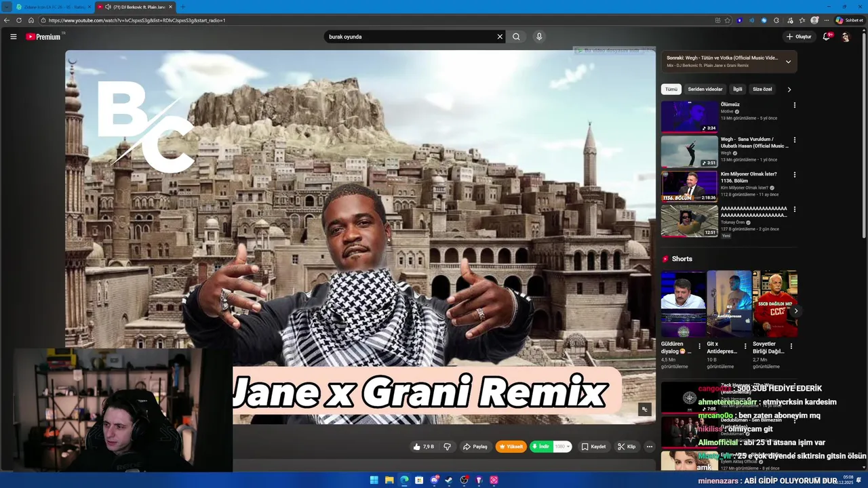Add page to favorites with star icon
868x488 pixels.
coord(727,20)
